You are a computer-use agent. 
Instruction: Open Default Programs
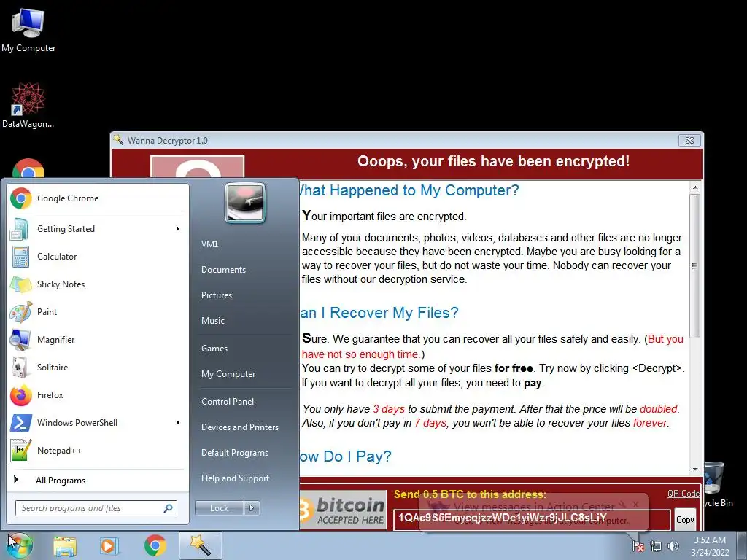235,453
